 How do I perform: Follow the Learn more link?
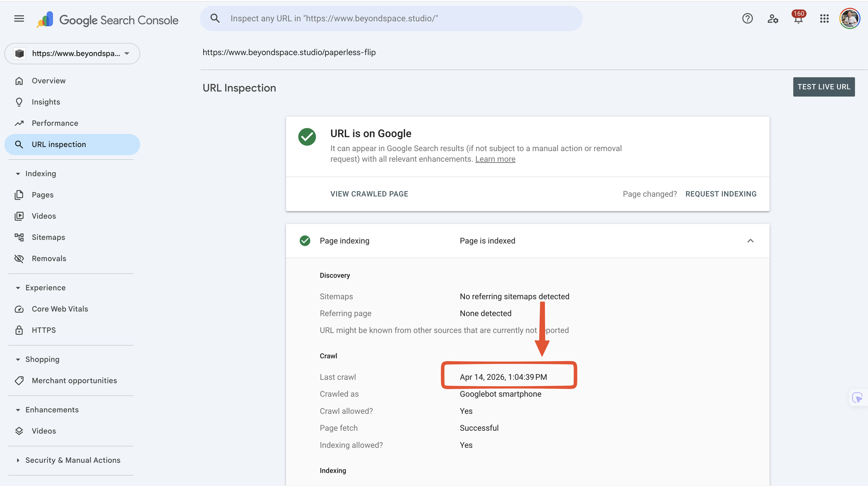point(495,159)
